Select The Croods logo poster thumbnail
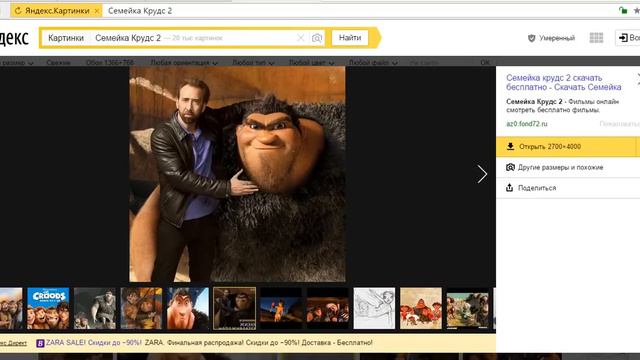 48,308
